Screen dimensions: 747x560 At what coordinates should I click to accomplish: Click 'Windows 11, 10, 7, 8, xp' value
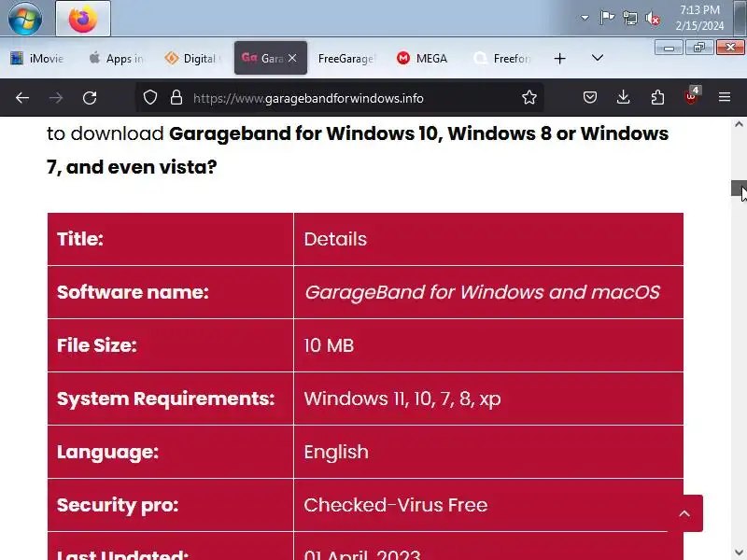[x=402, y=399]
